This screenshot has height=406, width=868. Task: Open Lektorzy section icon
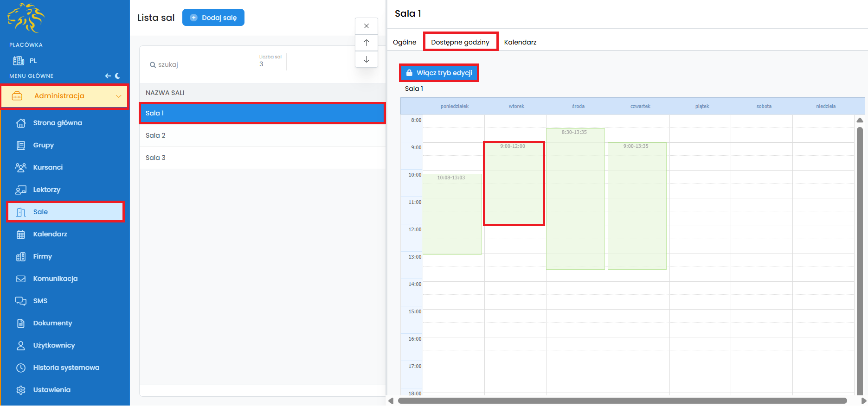point(21,190)
